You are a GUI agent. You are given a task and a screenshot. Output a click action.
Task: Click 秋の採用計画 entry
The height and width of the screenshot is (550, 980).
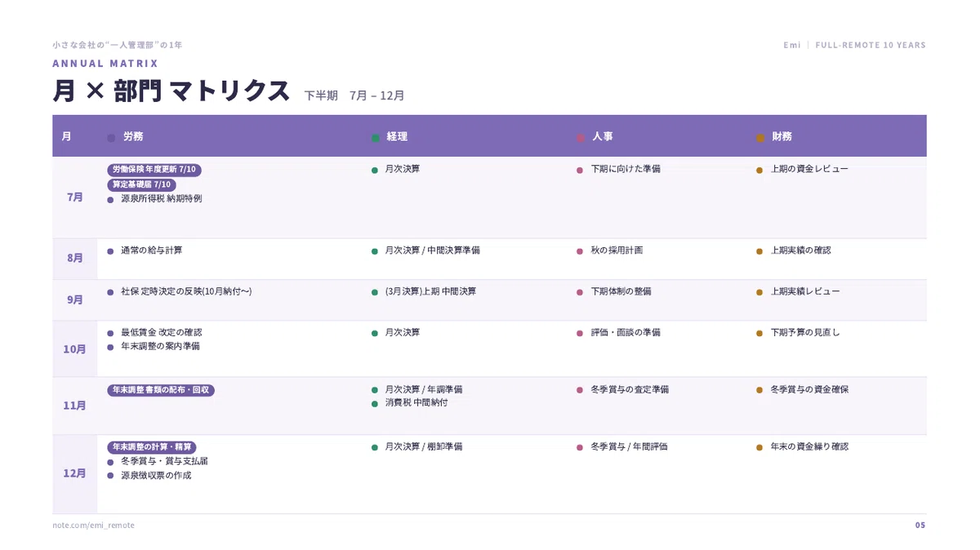(617, 251)
